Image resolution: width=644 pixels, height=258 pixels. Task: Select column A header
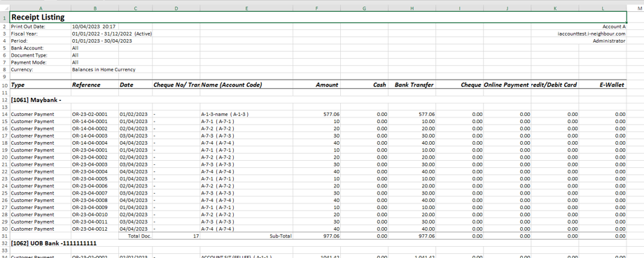(41, 8)
